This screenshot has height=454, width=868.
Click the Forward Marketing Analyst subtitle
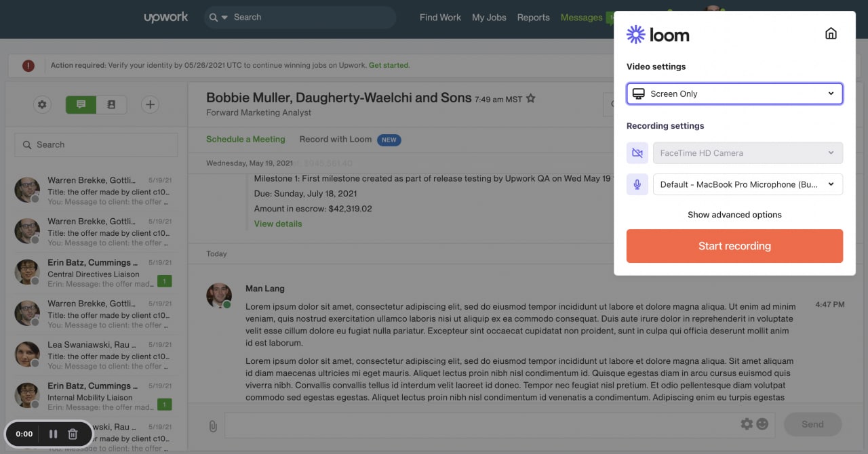click(x=259, y=112)
